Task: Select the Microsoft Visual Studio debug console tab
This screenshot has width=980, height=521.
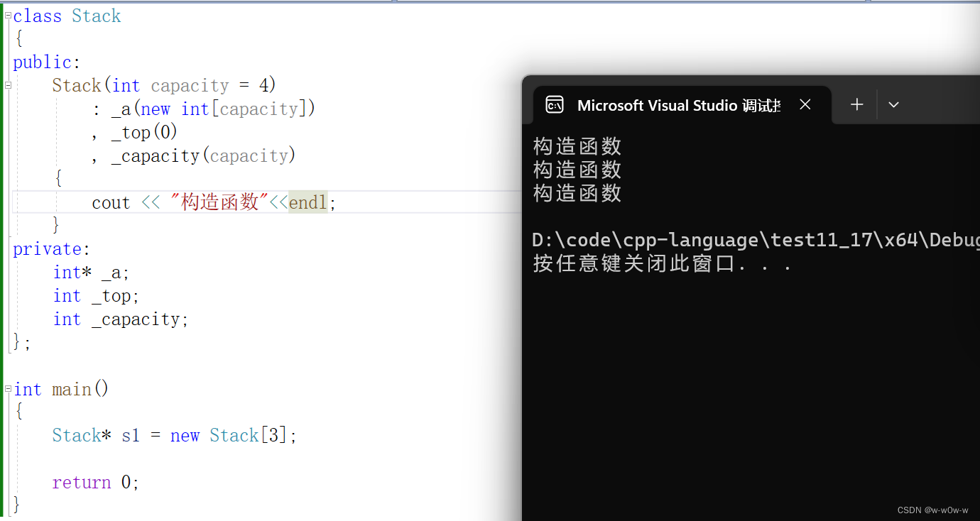Action: [x=680, y=105]
